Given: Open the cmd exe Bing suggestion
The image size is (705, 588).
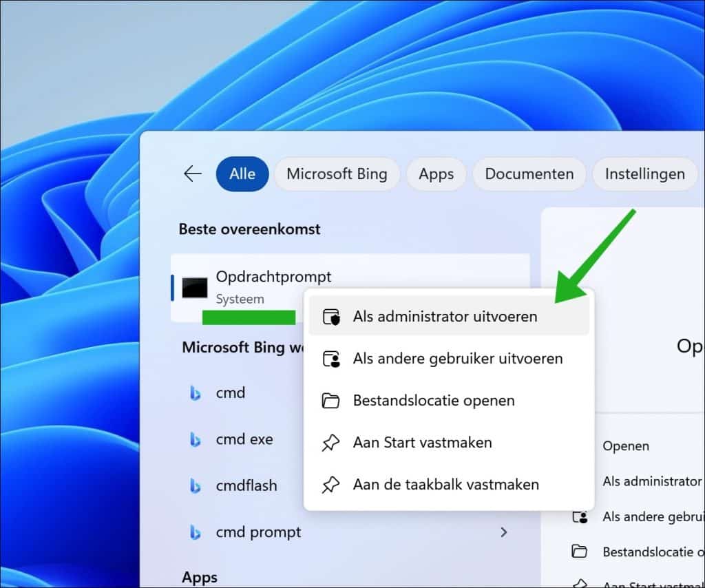Looking at the screenshot, I should (245, 439).
